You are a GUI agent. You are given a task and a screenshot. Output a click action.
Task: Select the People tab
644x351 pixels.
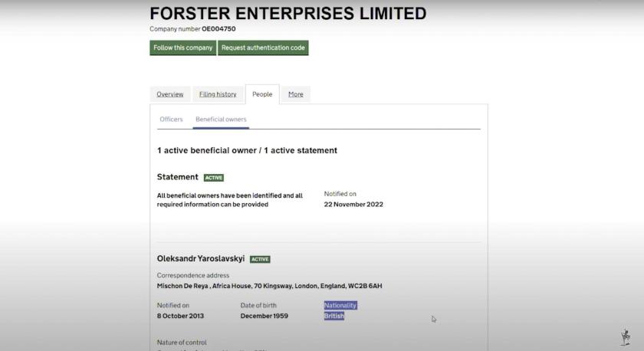click(262, 94)
